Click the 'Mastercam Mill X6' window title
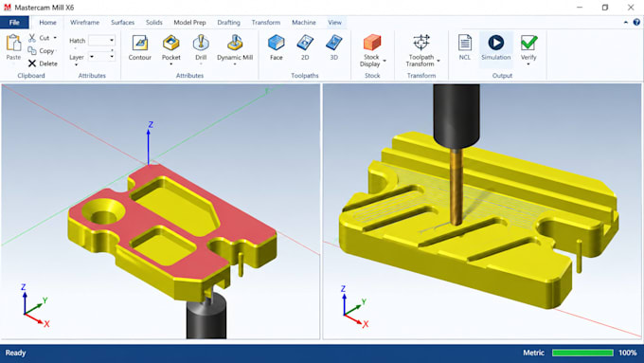 click(x=45, y=8)
